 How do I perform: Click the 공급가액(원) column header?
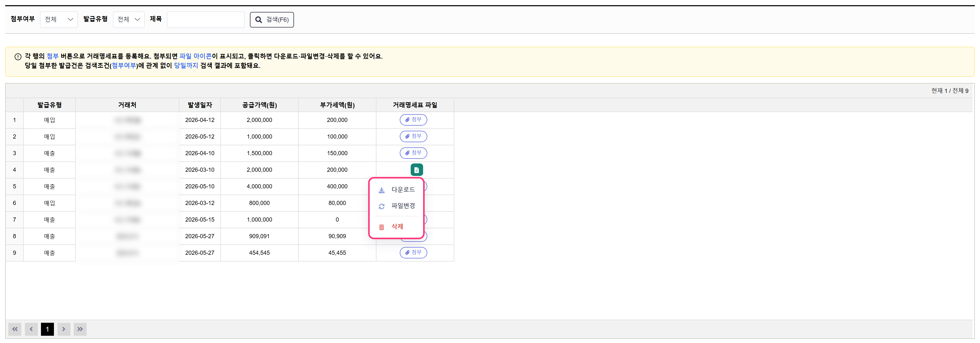click(x=260, y=105)
